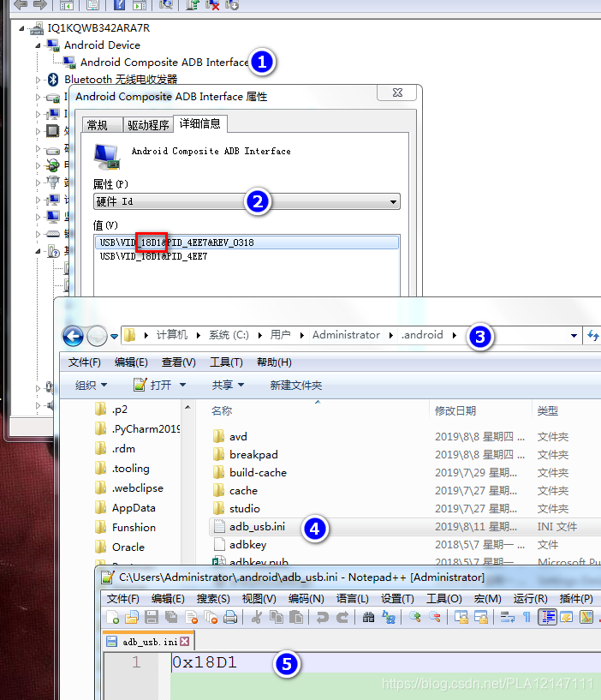Open the arrow next to 打开 button
Viewport: 601px width, 700px height.
[182, 385]
